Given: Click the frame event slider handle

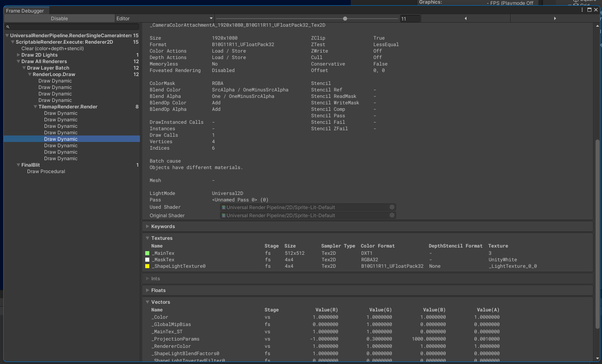Looking at the screenshot, I should pyautogui.click(x=345, y=19).
